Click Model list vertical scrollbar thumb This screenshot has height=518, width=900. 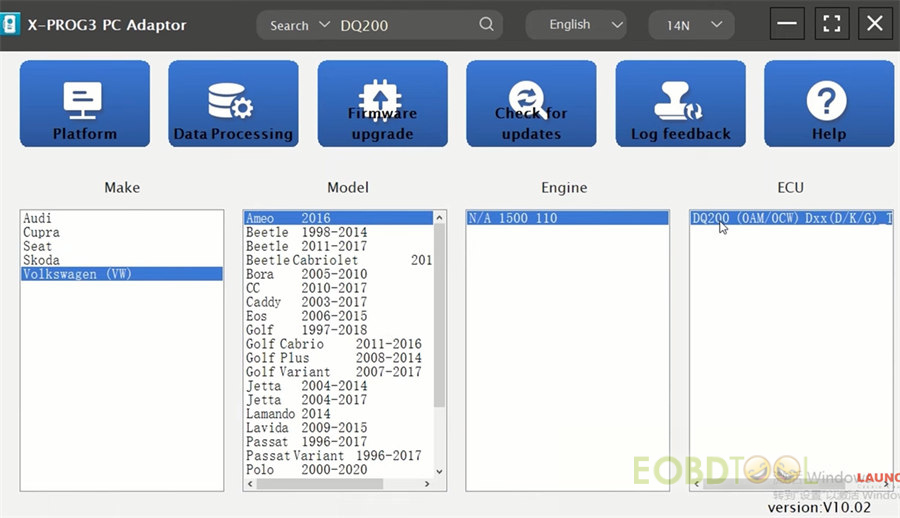click(x=439, y=315)
